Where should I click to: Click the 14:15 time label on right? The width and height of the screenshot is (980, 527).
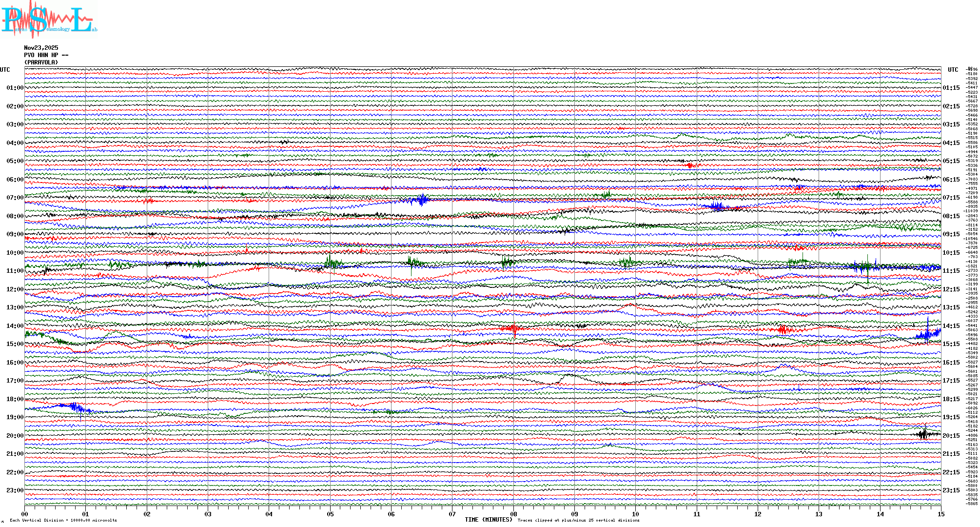(951, 326)
